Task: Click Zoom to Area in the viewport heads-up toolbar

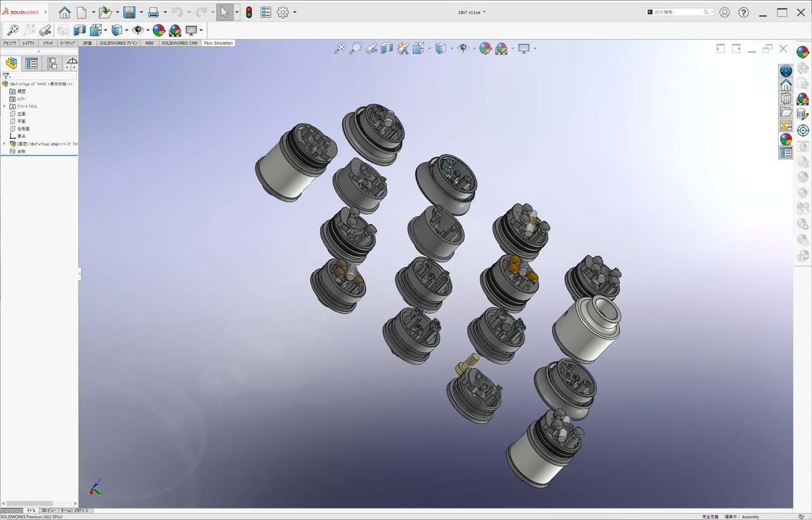Action: [355, 48]
